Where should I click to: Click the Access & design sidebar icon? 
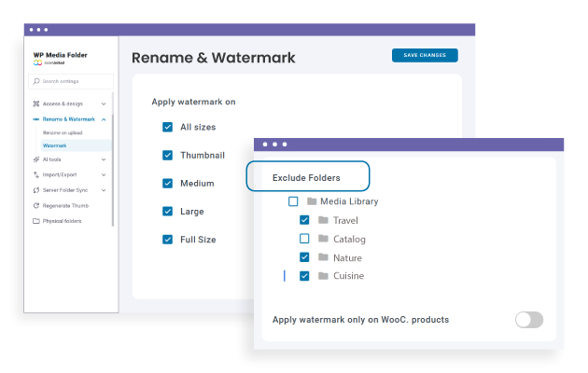[x=36, y=104]
